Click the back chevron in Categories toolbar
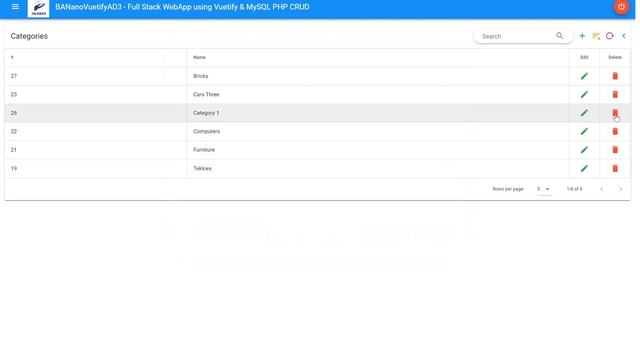Screen dimensions: 640x360 point(624,36)
